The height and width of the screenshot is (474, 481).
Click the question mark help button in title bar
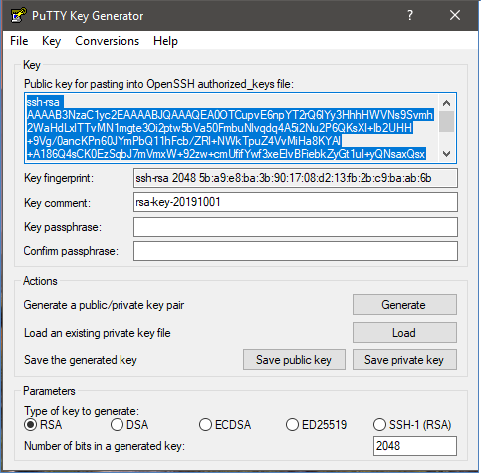[410, 15]
